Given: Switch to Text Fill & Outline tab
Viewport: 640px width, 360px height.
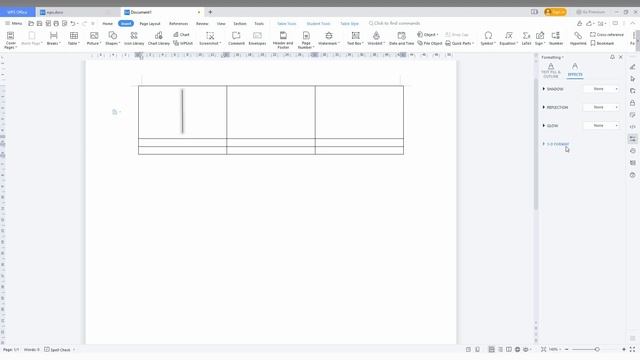Looking at the screenshot, I should pos(551,71).
